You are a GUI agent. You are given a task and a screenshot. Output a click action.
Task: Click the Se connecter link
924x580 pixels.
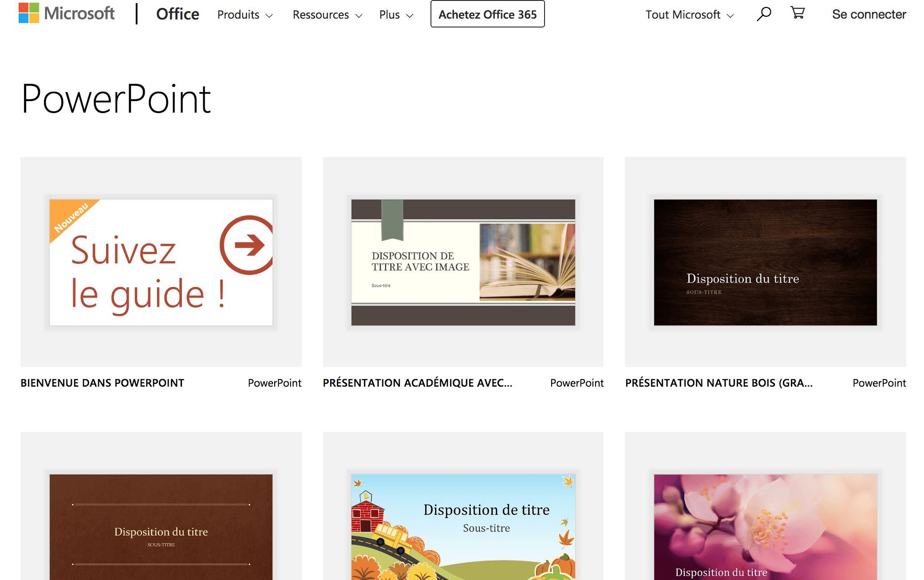click(x=869, y=14)
